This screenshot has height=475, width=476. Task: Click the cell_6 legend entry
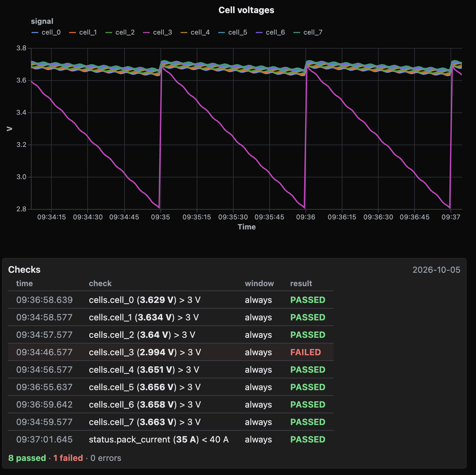270,32
